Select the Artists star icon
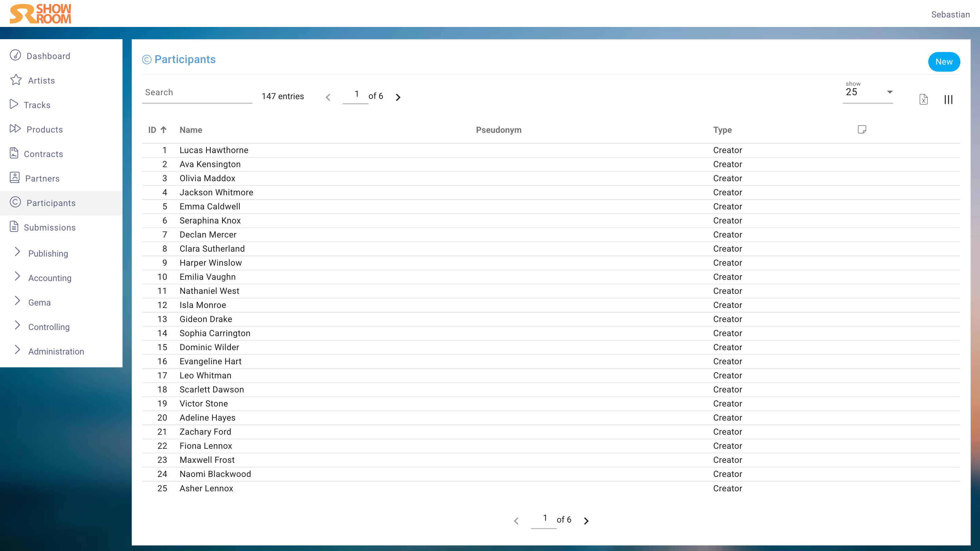 15,80
